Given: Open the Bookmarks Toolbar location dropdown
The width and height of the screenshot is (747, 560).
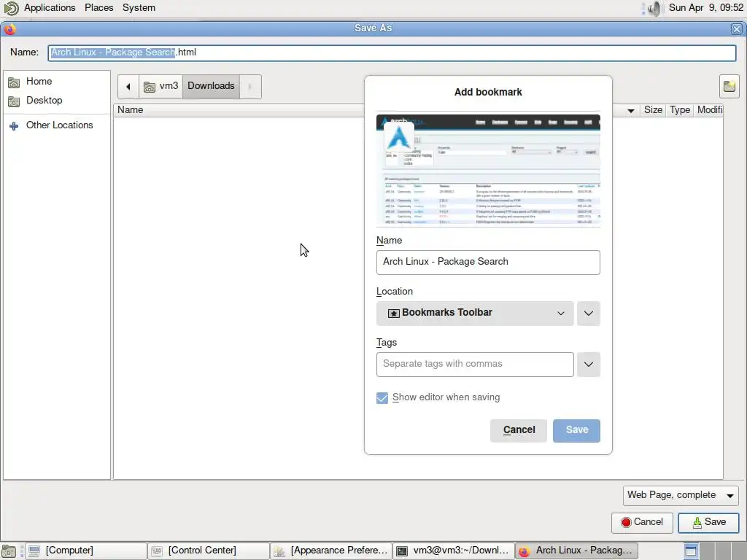Looking at the screenshot, I should point(474,314).
